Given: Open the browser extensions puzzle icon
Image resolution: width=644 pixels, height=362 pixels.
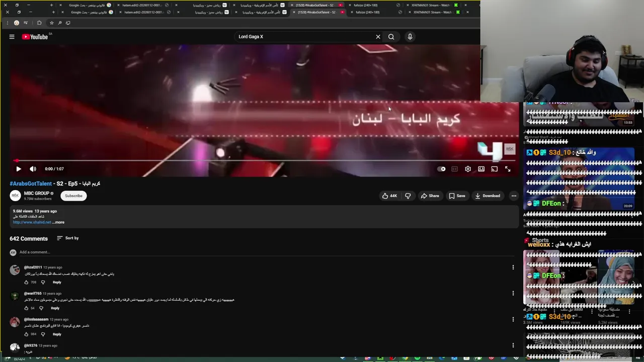Looking at the screenshot, I should click(x=39, y=23).
